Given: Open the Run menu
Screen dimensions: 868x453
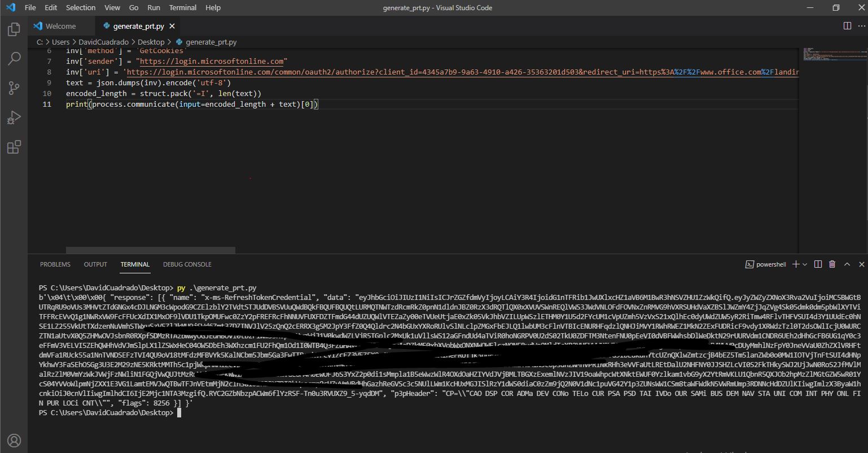Looking at the screenshot, I should click(x=154, y=7).
